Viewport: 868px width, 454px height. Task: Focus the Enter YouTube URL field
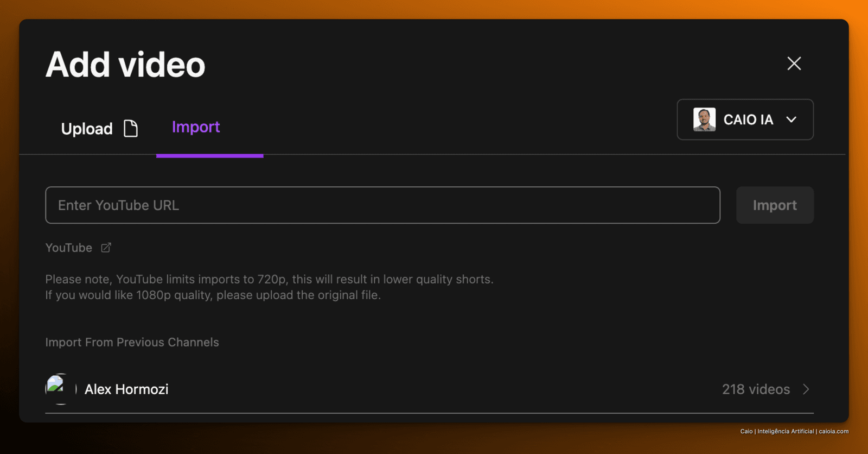point(382,205)
